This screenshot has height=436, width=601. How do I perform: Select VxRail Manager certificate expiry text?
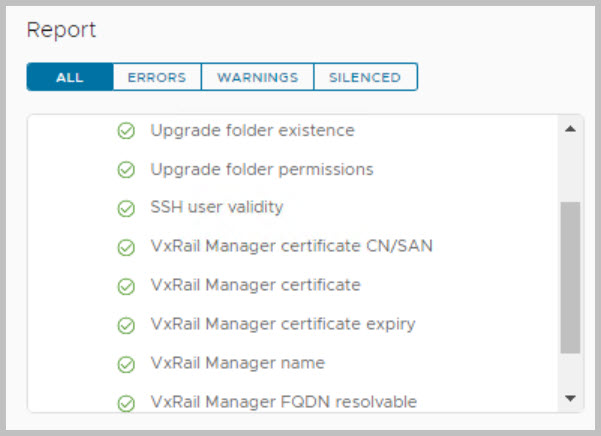pyautogui.click(x=282, y=324)
